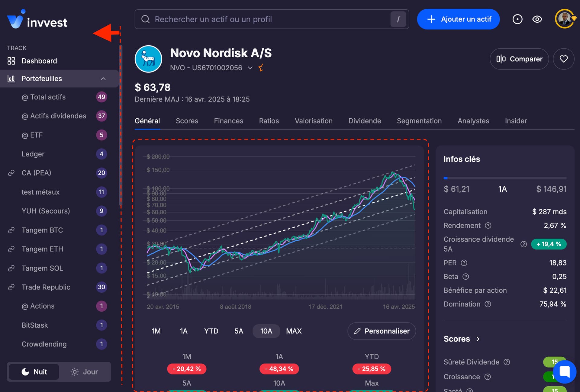Click link icon beside Tangem BTC
The width and height of the screenshot is (580, 392).
[11, 230]
